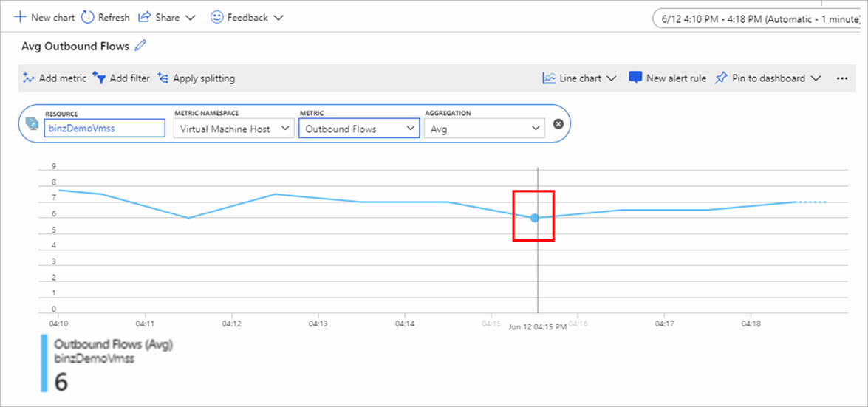Screen dimensions: 868x407
Task: Click the binzDemoVmss resource field
Action: pos(104,129)
